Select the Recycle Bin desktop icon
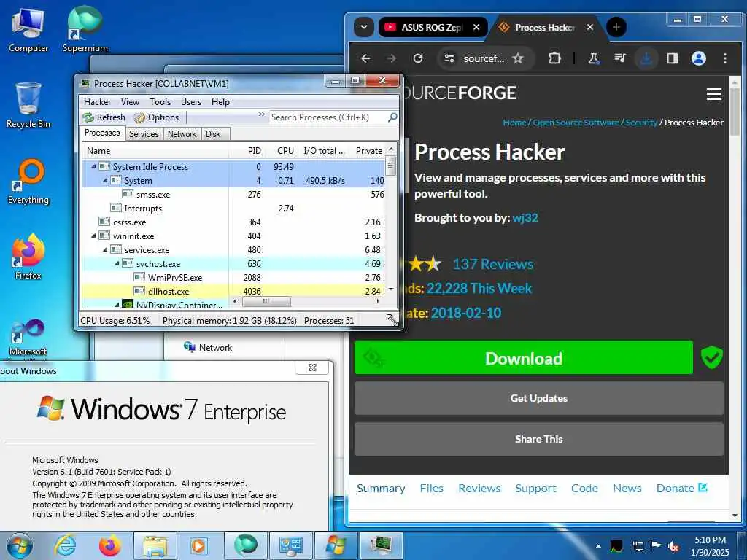747x560 pixels. point(28,105)
